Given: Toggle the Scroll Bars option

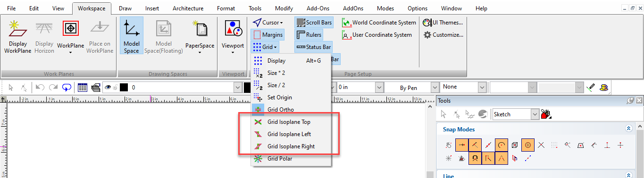Looking at the screenshot, I should pyautogui.click(x=314, y=22).
